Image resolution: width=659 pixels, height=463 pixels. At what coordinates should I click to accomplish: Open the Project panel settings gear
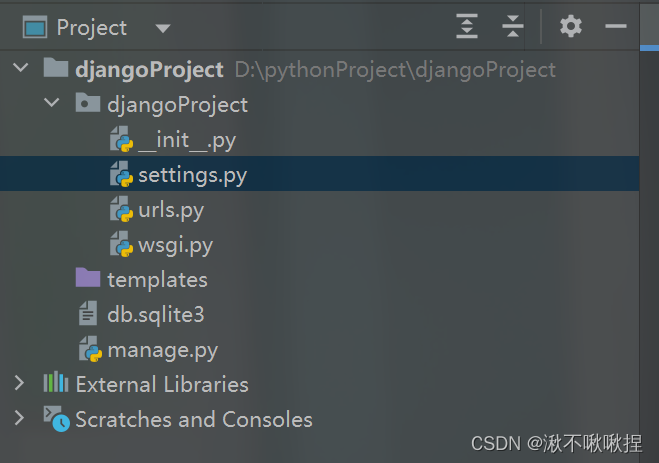pos(571,27)
